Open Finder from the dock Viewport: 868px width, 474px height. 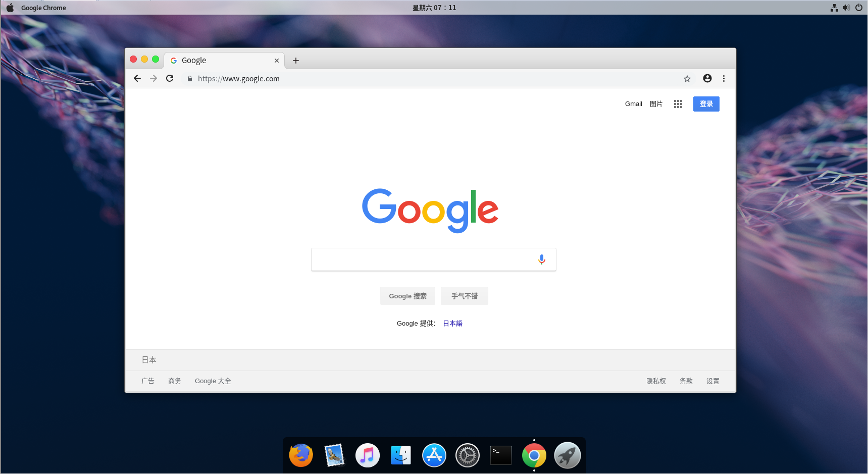[x=401, y=455]
